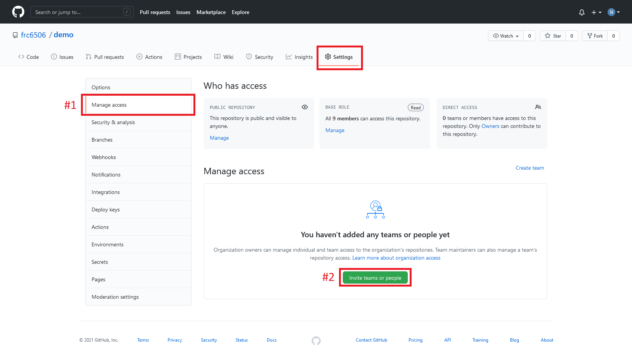Screen dimensions: 632x364
Task: Switch to the Code tab
Action: tap(29, 57)
